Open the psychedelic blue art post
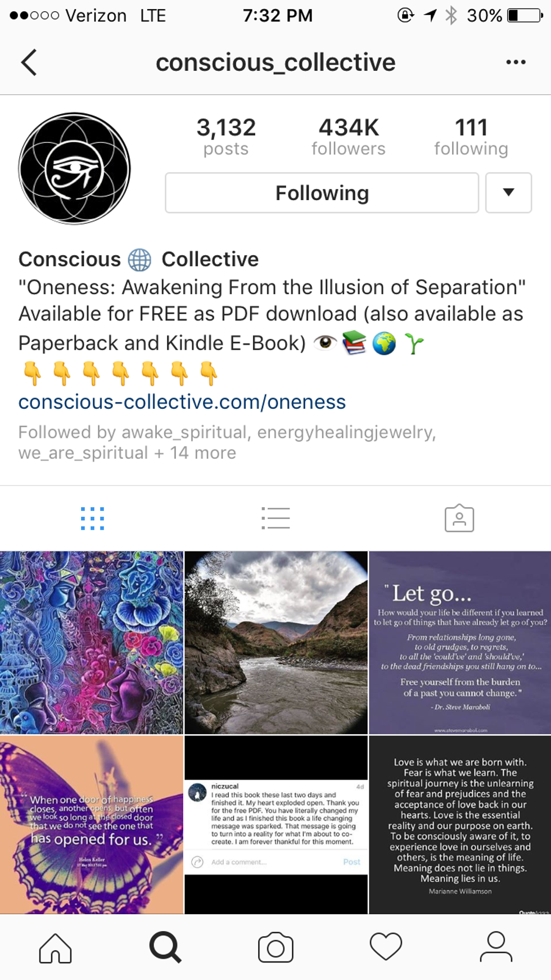Viewport: 551px width, 980px height. pos(92,643)
